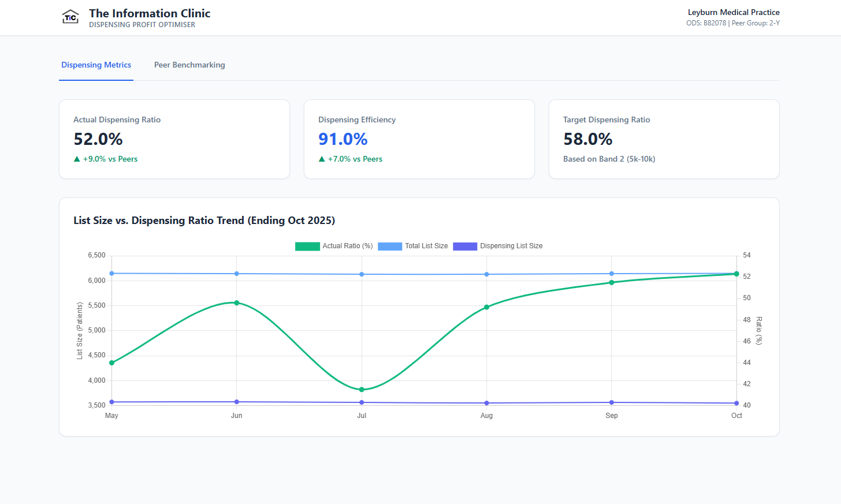Click the chart title List Size vs. Dispensing Ratio Trend
Image resolution: width=841 pixels, height=504 pixels.
click(204, 221)
